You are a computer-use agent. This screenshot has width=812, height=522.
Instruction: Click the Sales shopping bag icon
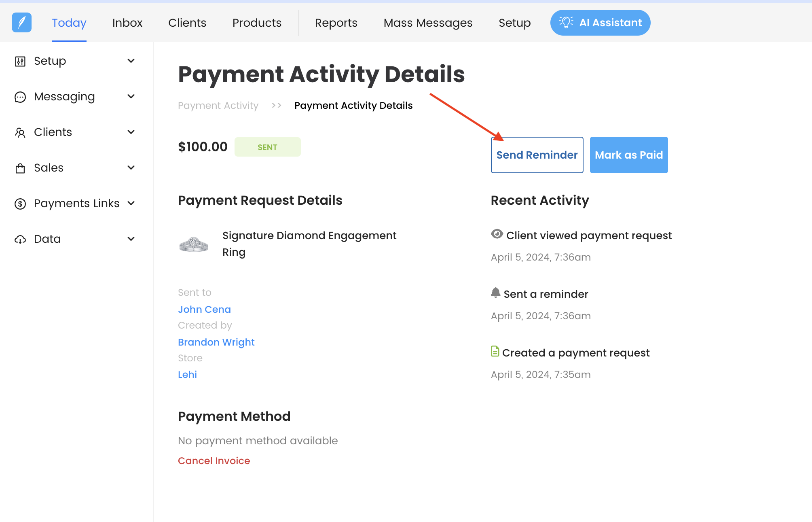(20, 168)
